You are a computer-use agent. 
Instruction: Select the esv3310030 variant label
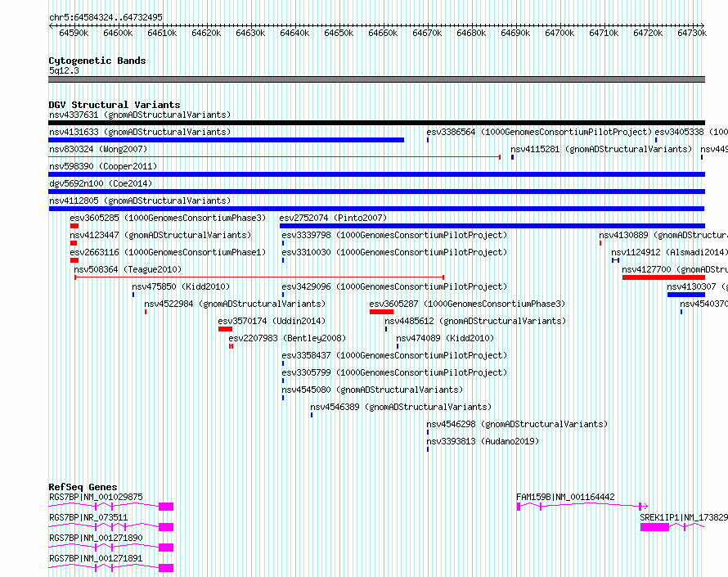pyautogui.click(x=394, y=252)
